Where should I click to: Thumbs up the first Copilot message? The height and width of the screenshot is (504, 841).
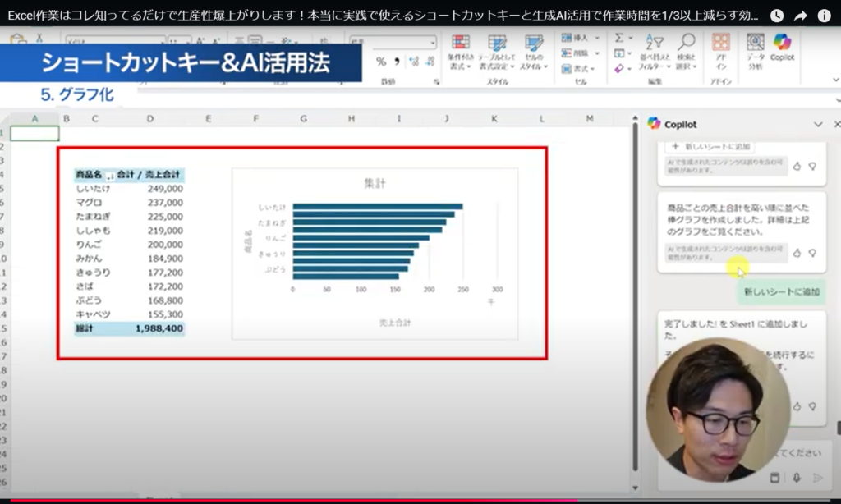tap(797, 166)
